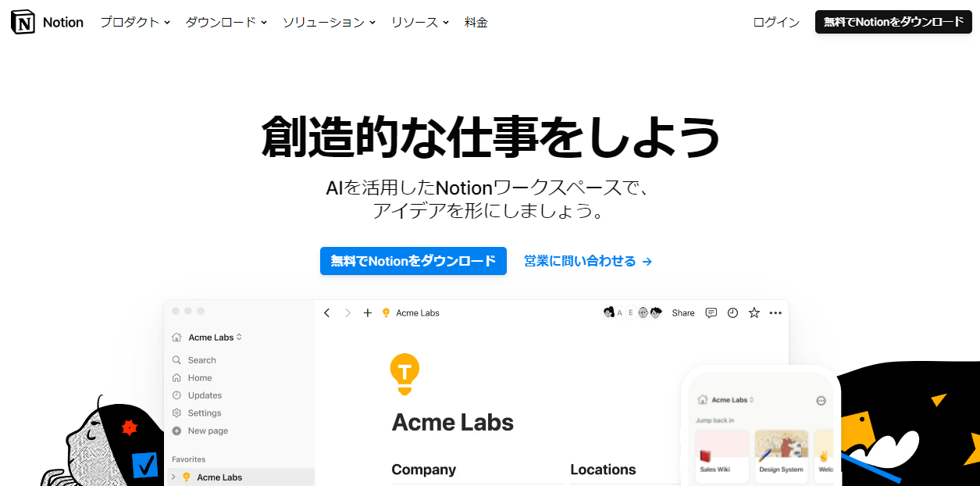Click the mobile preview circular menu icon
The image size is (980, 486).
point(821,400)
